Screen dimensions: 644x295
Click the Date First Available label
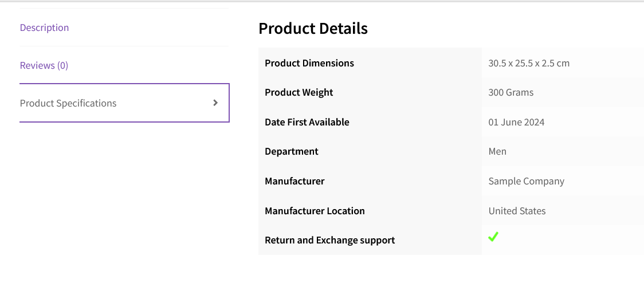coord(307,122)
